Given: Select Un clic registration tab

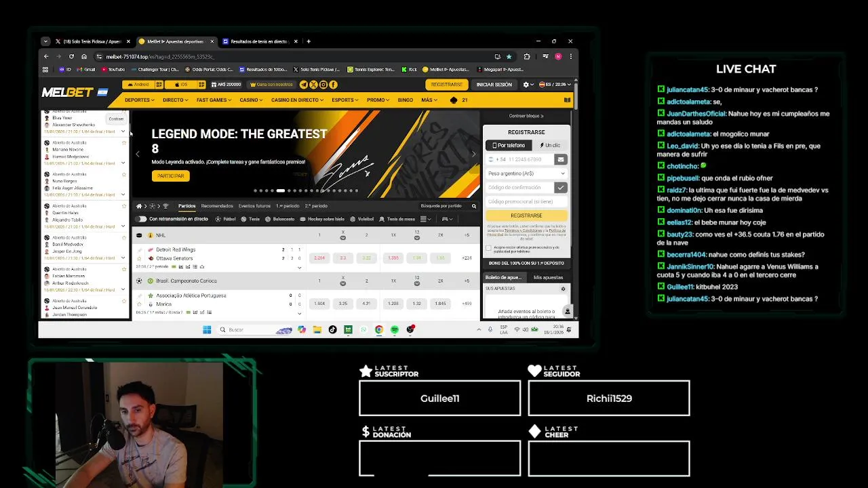Looking at the screenshot, I should (x=550, y=145).
